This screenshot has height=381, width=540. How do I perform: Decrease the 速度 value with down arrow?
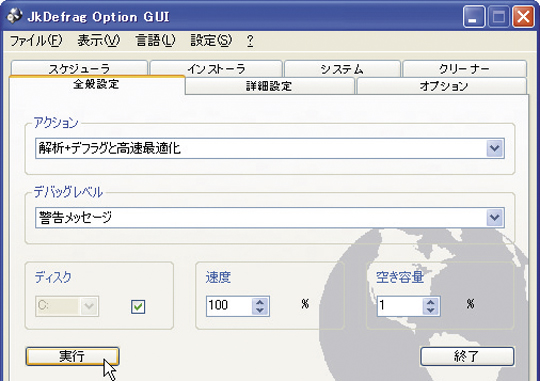point(260,310)
